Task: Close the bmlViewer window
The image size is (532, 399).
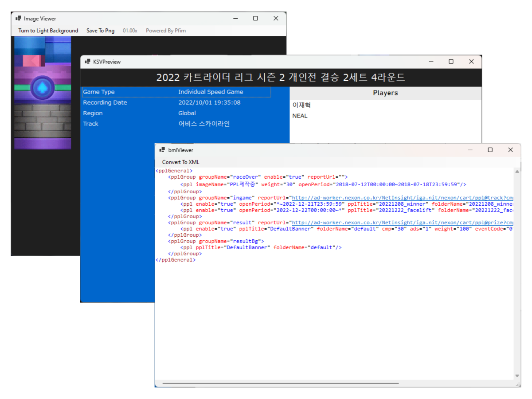Action: (x=510, y=150)
